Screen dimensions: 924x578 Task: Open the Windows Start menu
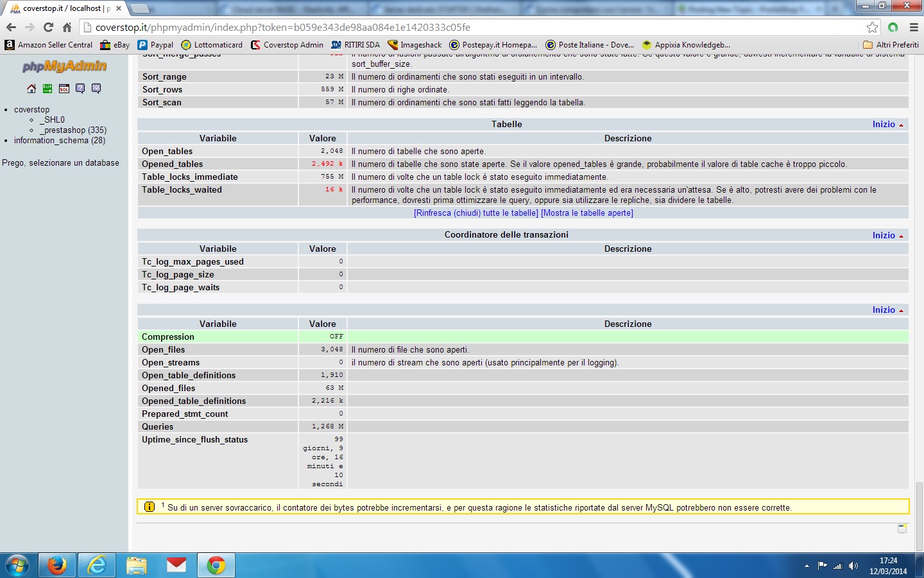pyautogui.click(x=17, y=566)
